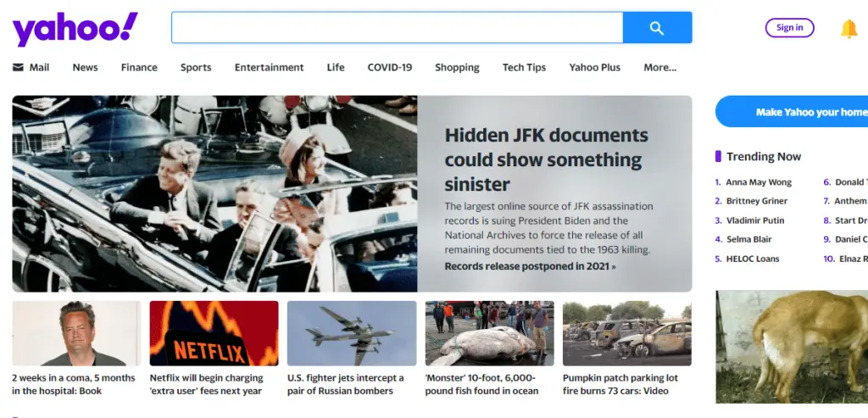Click trending topic Brittney Griner

tap(757, 201)
